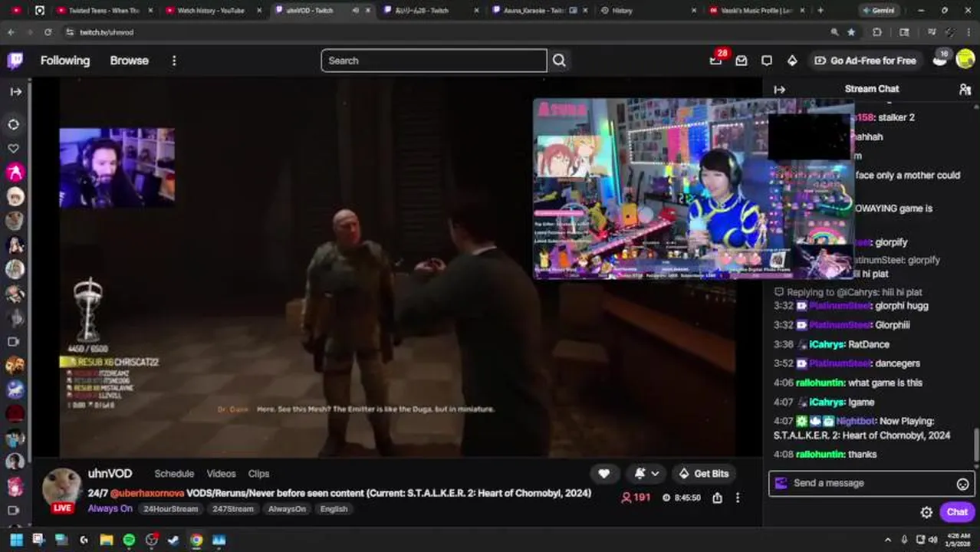Click the chat scrollbar thumb
This screenshot has height=552, width=980.
(x=975, y=444)
